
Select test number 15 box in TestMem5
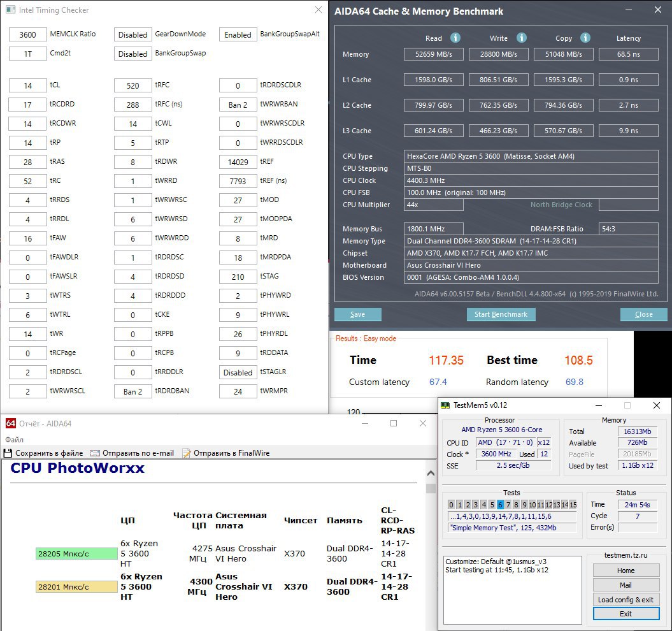[x=573, y=504]
